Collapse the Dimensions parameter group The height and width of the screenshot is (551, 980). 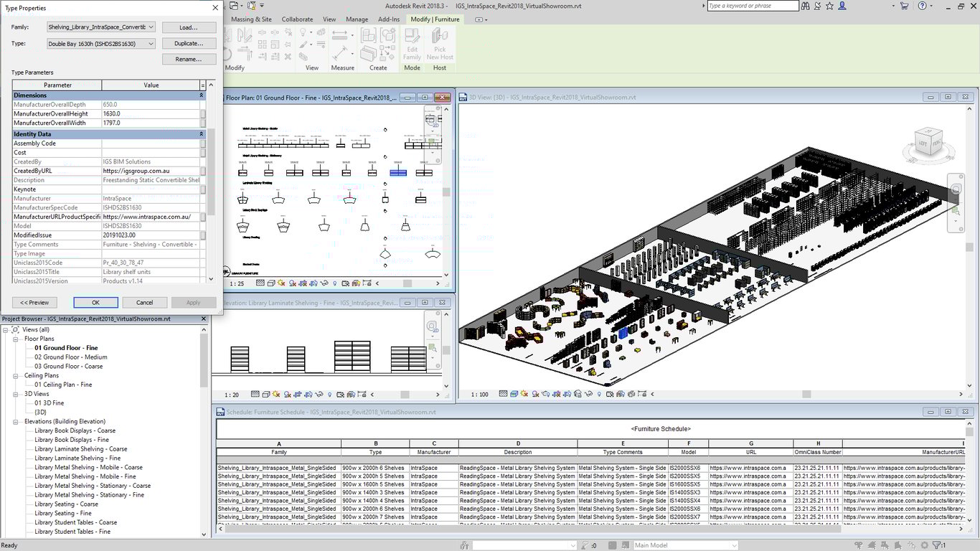click(x=201, y=95)
